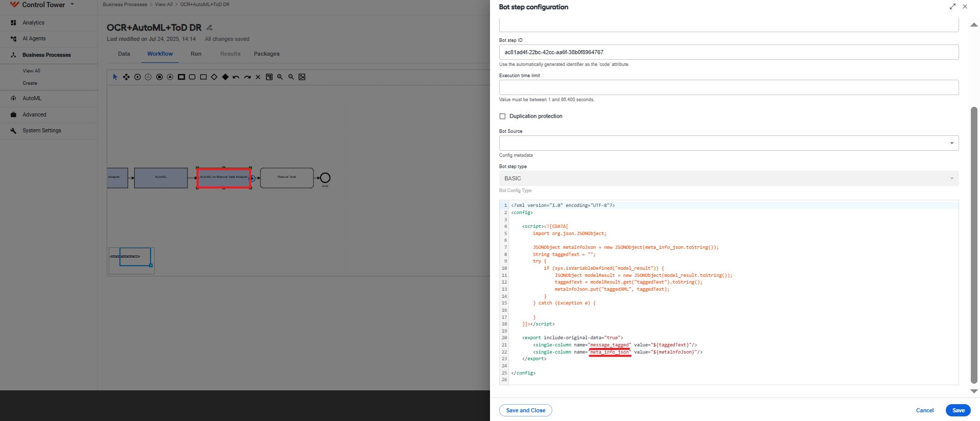Screen dimensions: 980x421
Task: Redo the workflow change
Action: [247, 77]
